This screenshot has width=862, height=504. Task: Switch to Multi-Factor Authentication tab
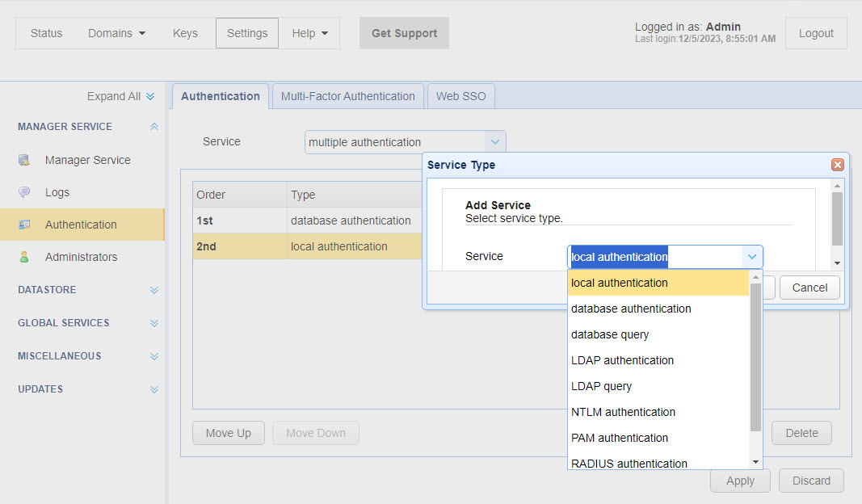coord(347,96)
